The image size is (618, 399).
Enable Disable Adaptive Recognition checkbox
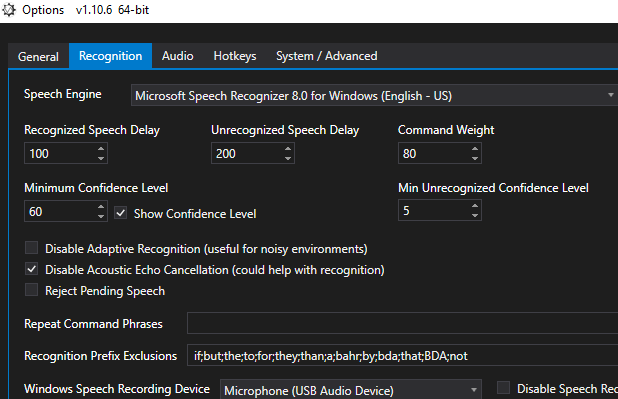coord(32,248)
